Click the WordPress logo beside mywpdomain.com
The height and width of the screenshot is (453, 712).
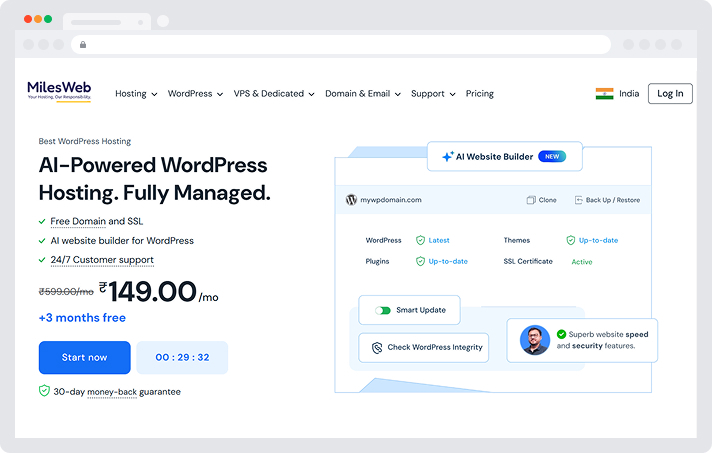351,200
